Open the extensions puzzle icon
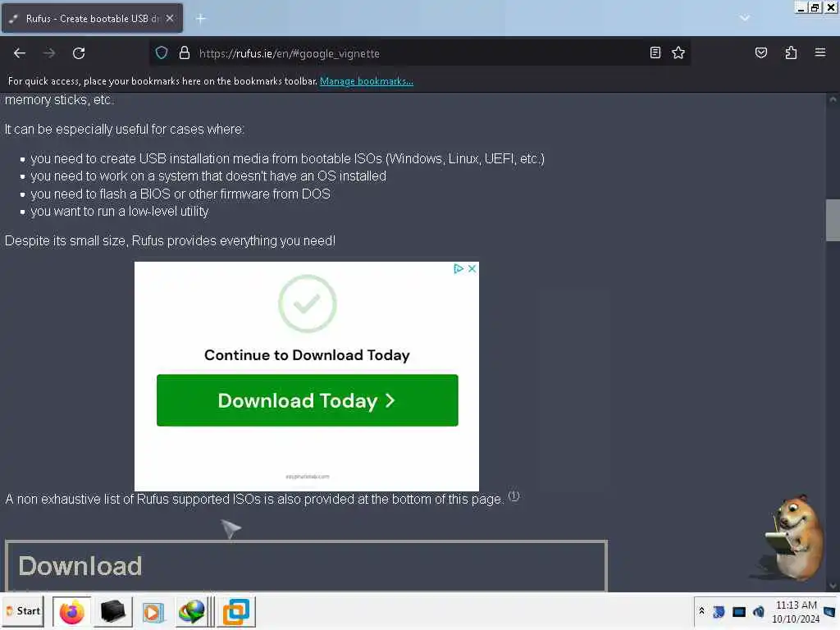Screen dimensions: 840x630 point(791,52)
